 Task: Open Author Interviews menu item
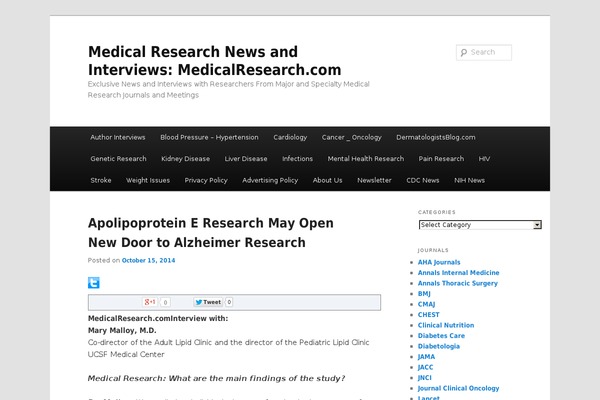point(118,137)
